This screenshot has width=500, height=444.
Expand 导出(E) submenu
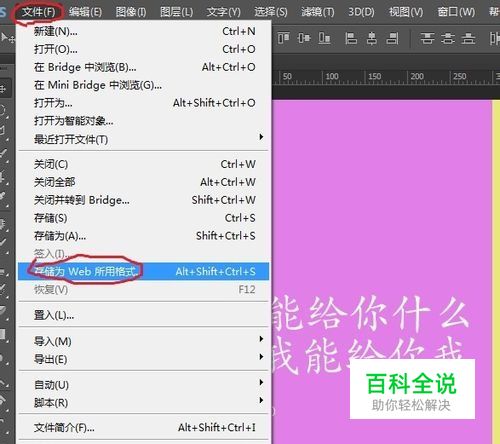pyautogui.click(x=144, y=359)
